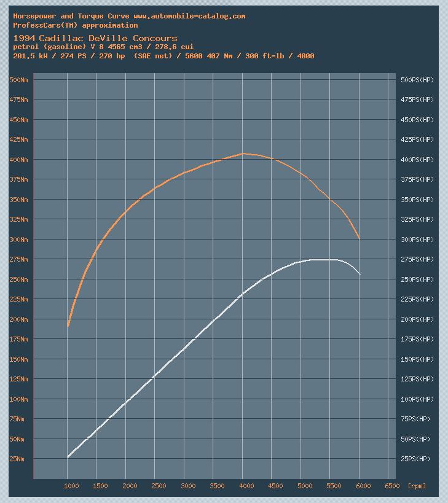Click the 275Nm torque axis label
The width and height of the screenshot is (448, 503).
click(18, 260)
